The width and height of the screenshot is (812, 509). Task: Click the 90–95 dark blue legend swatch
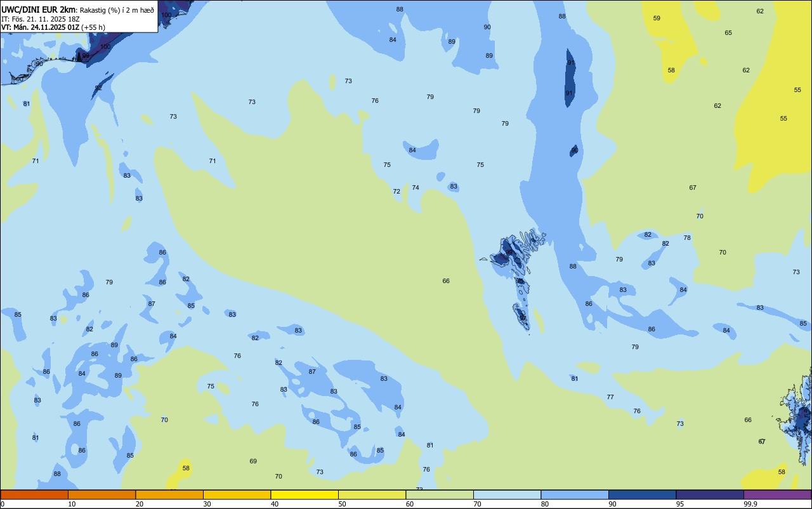coord(642,494)
